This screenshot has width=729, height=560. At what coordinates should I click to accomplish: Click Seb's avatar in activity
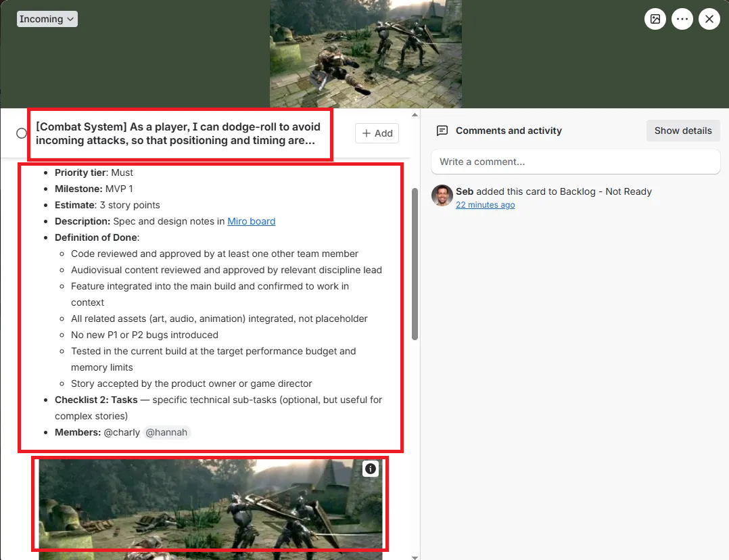(x=442, y=195)
